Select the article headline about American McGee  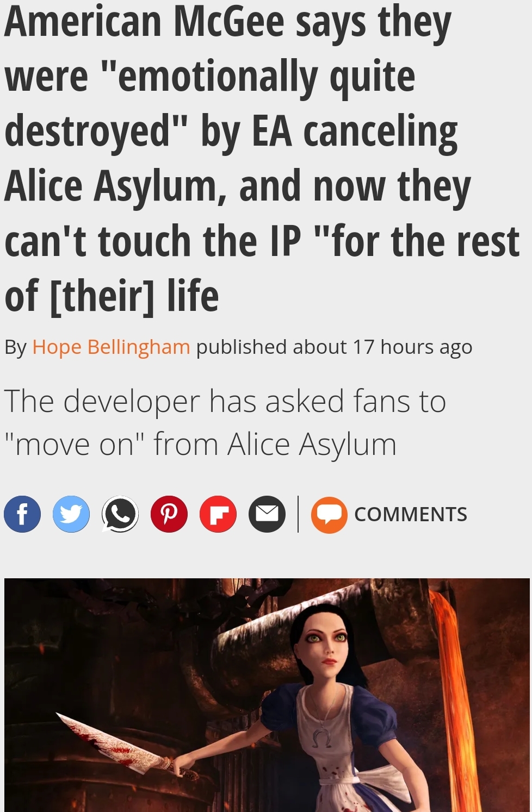[262, 159]
